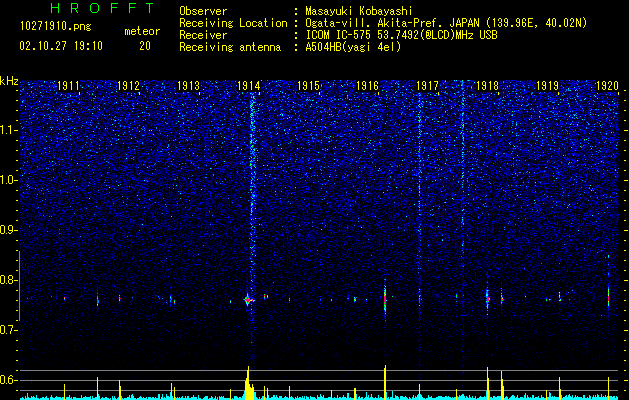The height and width of the screenshot is (400, 629).
Task: Select the file name 10271910.png
Action: pyautogui.click(x=56, y=27)
